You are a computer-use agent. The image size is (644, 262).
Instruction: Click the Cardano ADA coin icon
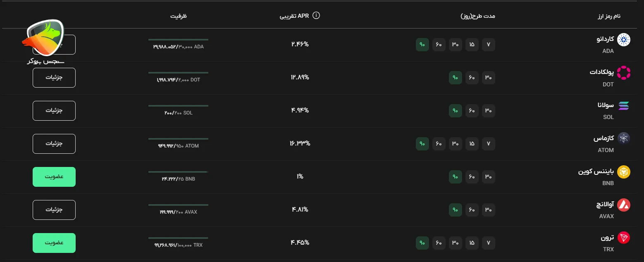click(623, 40)
